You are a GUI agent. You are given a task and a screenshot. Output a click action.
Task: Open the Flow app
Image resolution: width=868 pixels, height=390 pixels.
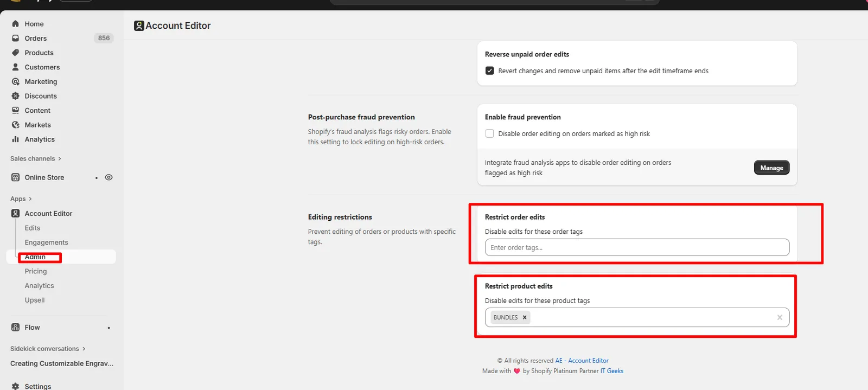click(x=32, y=328)
